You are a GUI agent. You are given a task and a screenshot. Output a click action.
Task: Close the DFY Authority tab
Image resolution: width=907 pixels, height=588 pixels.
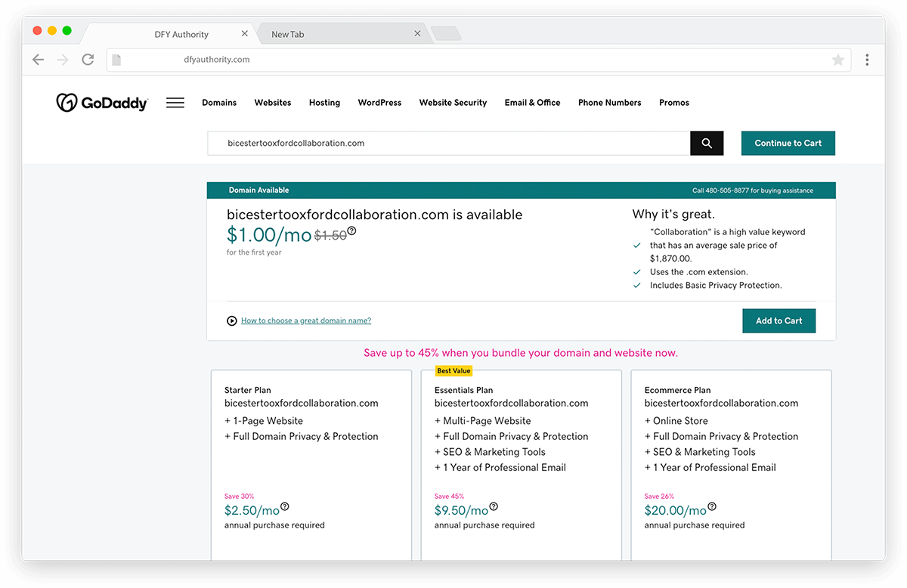click(x=245, y=34)
